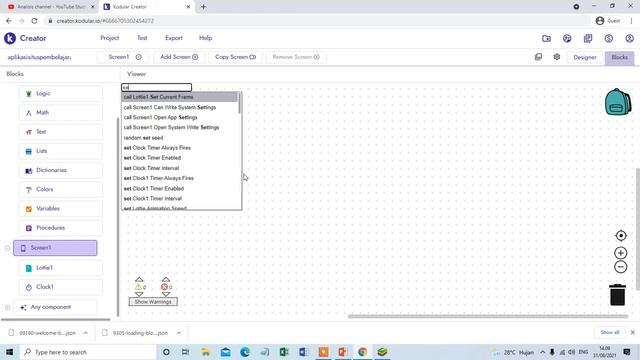Open the Export menu
Screen dimensions: 640x360
pos(174,38)
